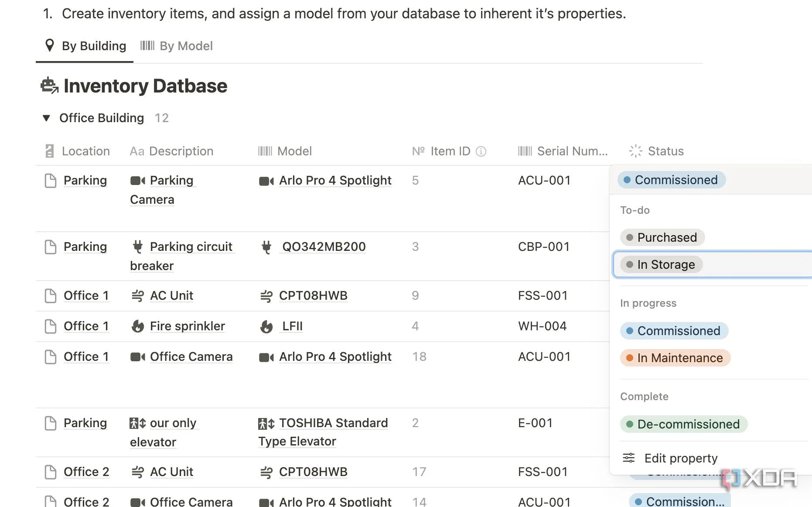
Task: Switch to the By Building tab
Action: (x=85, y=46)
